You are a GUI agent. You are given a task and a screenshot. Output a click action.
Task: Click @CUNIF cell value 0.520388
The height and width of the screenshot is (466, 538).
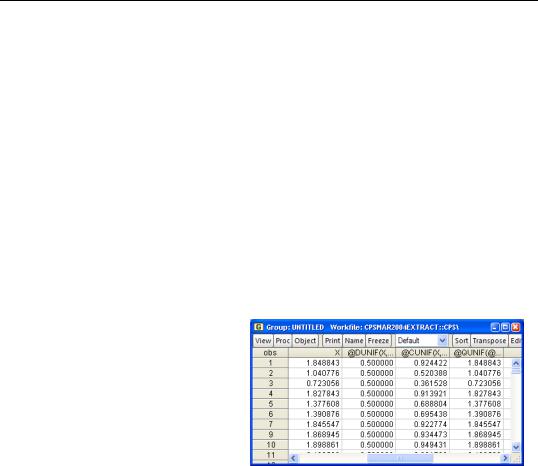(x=422, y=373)
